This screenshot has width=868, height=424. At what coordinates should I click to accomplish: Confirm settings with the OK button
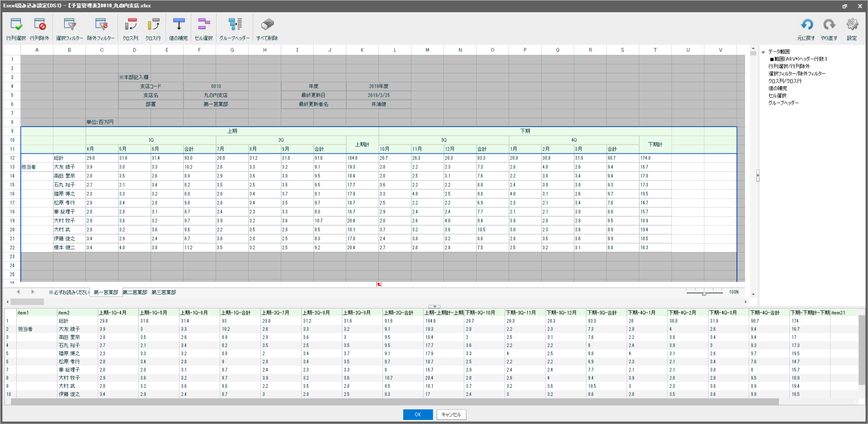tap(417, 414)
